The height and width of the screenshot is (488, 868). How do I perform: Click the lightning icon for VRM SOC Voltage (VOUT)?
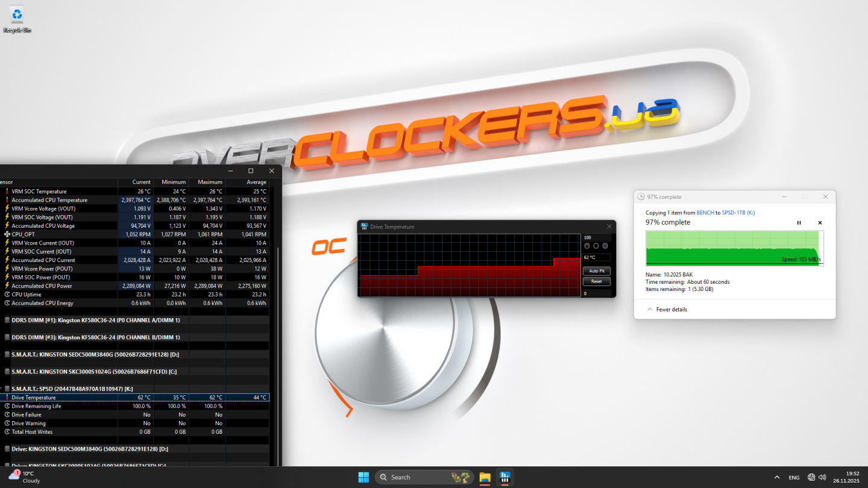point(7,217)
